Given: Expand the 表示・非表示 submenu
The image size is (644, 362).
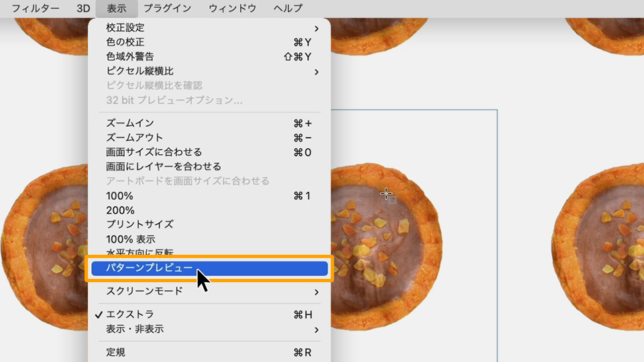Looking at the screenshot, I should click(209, 330).
